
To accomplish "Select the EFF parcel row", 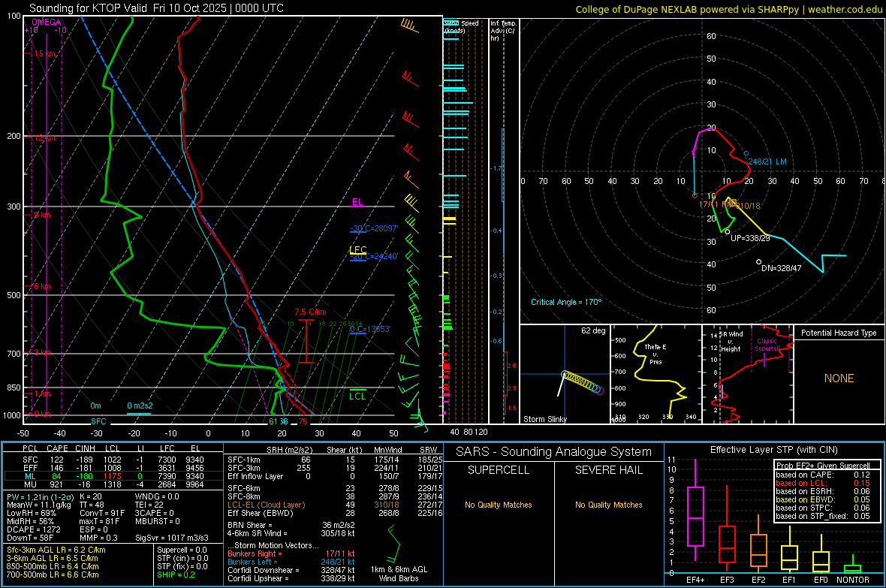I will [113, 468].
